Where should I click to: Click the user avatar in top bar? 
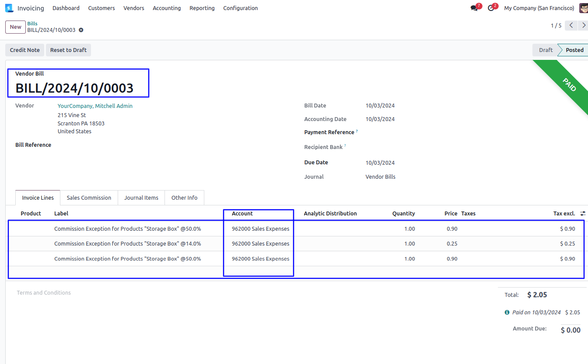(583, 8)
